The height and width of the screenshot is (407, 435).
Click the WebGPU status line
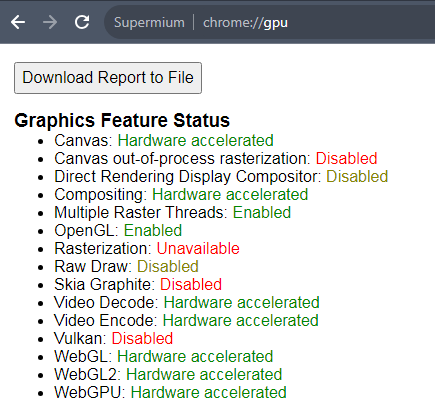(x=170, y=392)
